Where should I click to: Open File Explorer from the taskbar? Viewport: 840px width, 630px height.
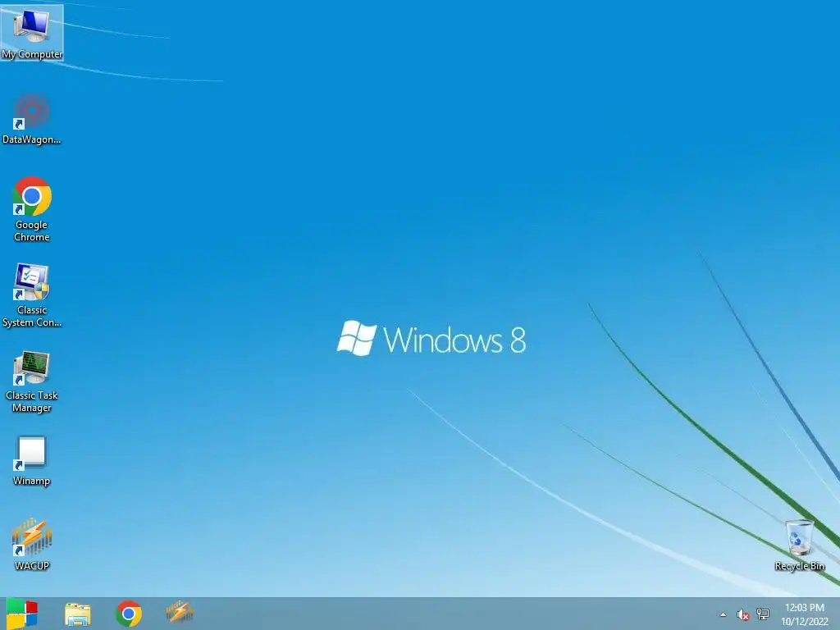(x=78, y=614)
